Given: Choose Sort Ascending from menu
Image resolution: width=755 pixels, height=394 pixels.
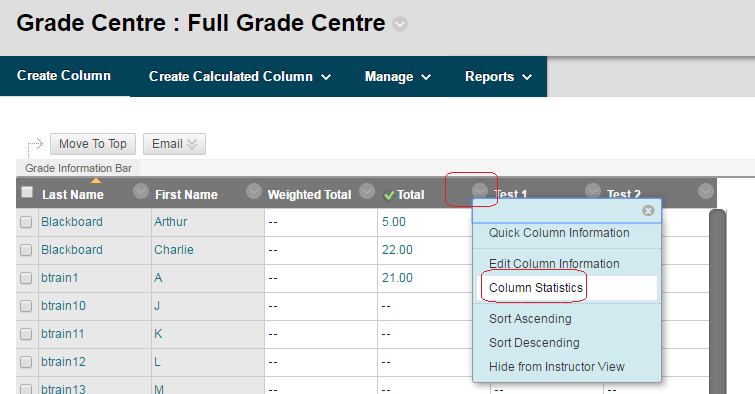Looking at the screenshot, I should 530,318.
